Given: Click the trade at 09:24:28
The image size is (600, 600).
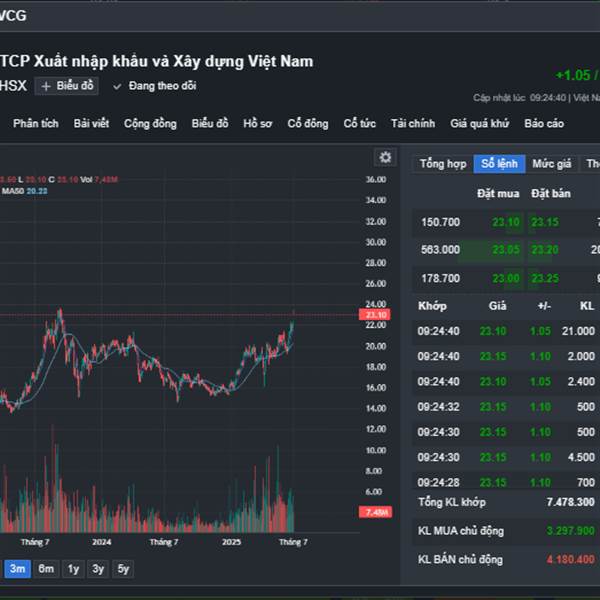Looking at the screenshot, I should pyautogui.click(x=438, y=483).
